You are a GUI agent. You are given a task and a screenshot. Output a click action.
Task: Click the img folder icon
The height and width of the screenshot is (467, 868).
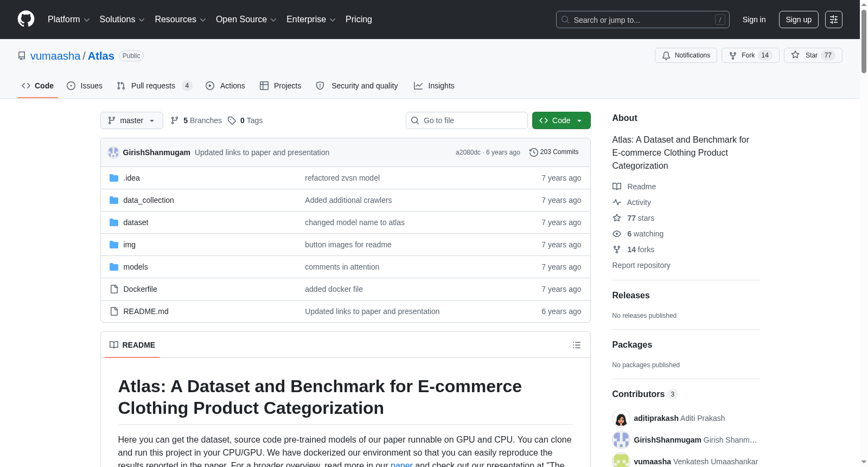[114, 245]
